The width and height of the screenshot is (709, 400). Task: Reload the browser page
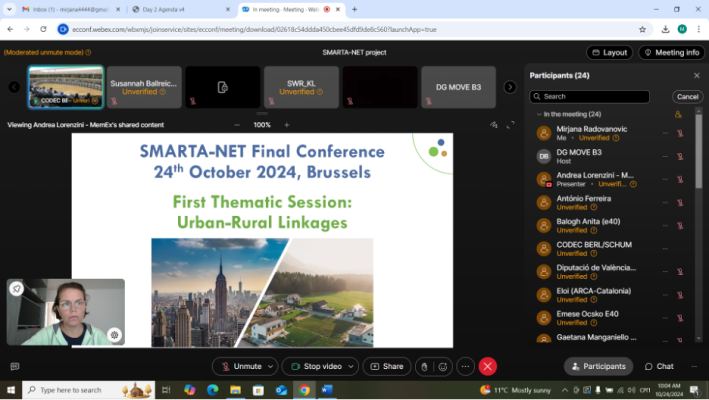(43, 29)
